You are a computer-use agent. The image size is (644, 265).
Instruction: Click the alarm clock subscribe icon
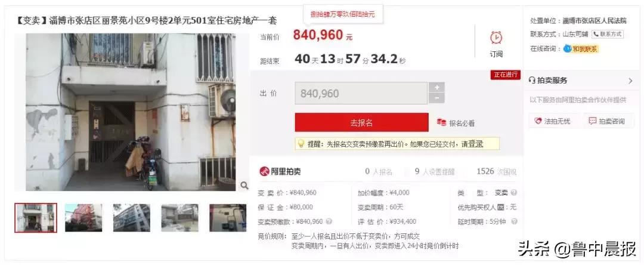496,38
